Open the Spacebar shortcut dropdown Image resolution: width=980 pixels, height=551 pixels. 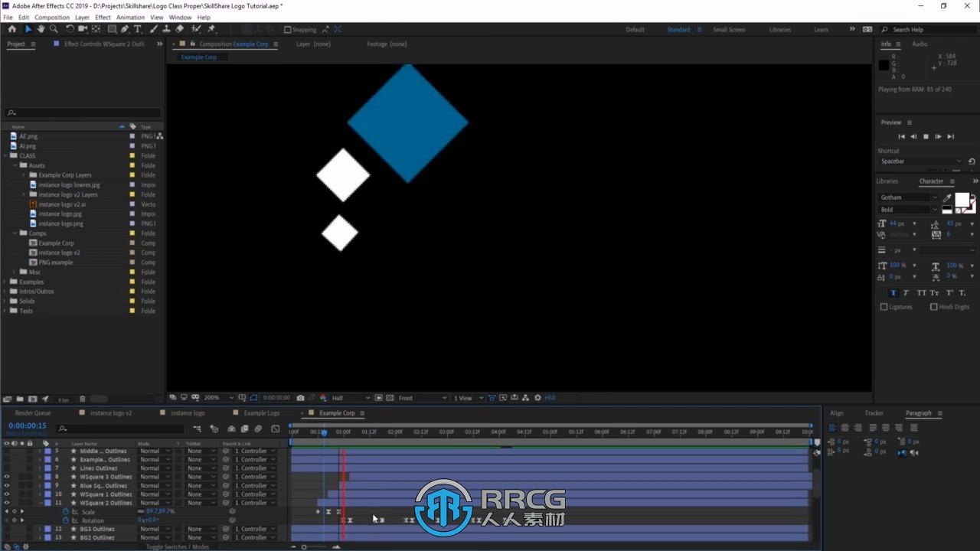tap(921, 161)
